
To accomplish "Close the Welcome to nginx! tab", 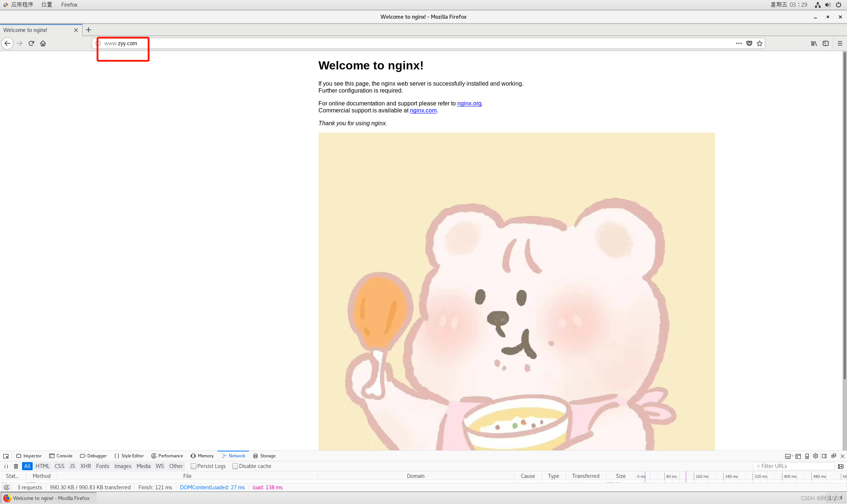I will 76,30.
